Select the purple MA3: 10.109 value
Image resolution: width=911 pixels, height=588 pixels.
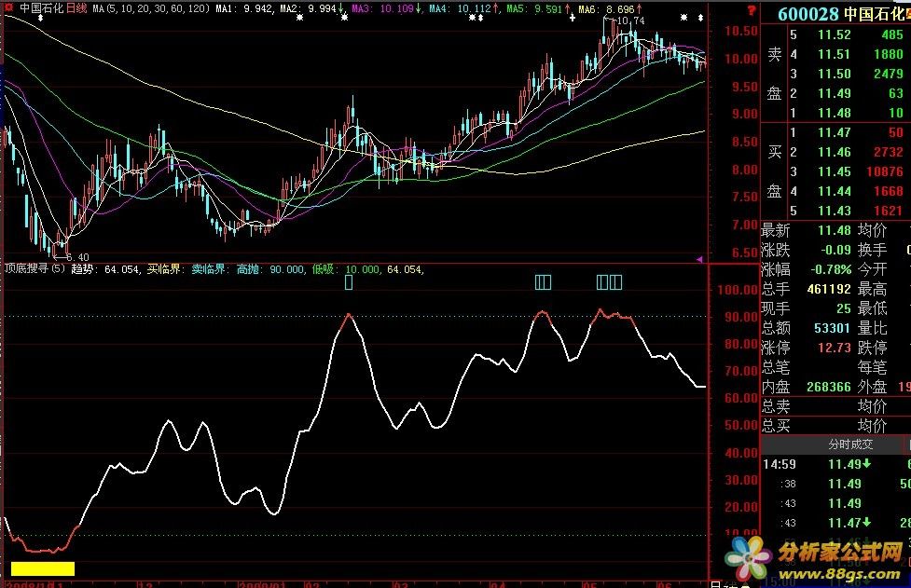tap(382, 8)
